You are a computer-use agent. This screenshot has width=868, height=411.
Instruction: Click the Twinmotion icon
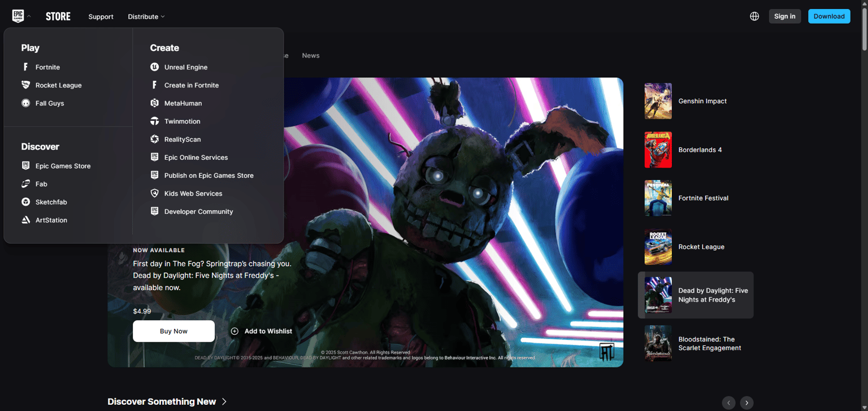[x=154, y=121]
